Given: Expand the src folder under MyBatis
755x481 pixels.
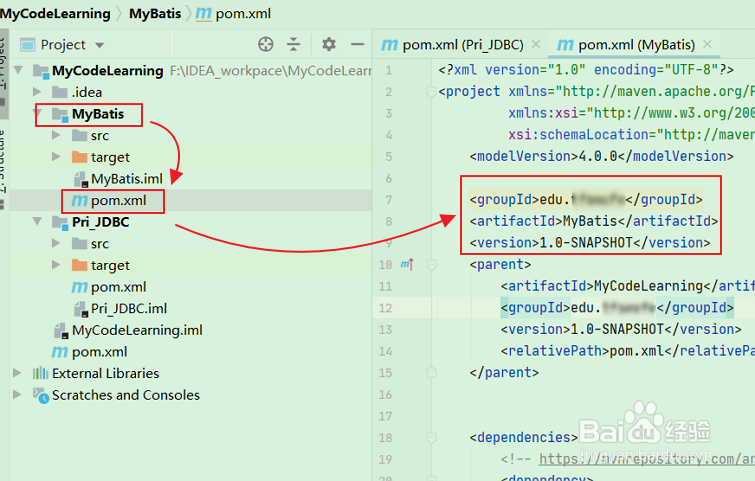Looking at the screenshot, I should tap(56, 135).
